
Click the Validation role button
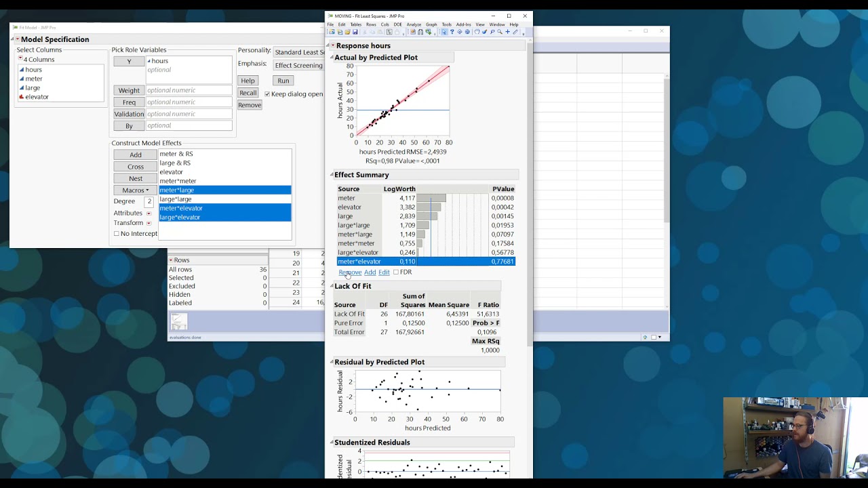[x=129, y=114]
